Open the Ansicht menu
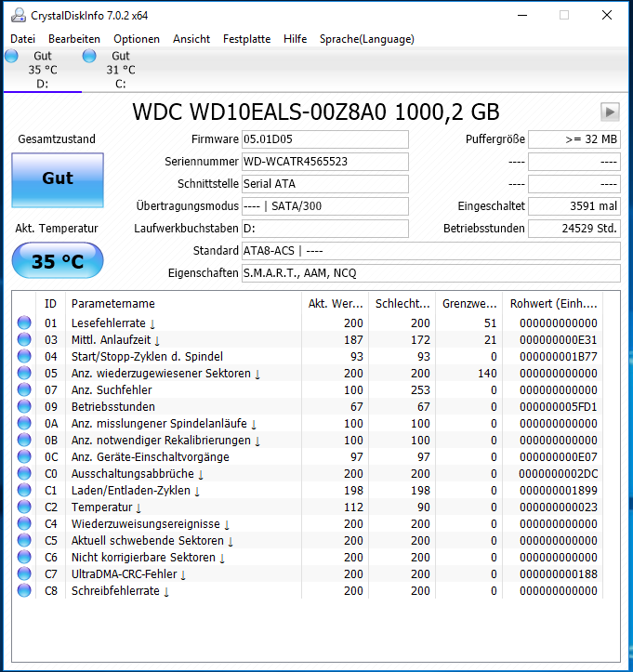Image resolution: width=633 pixels, height=672 pixels. pos(191,39)
